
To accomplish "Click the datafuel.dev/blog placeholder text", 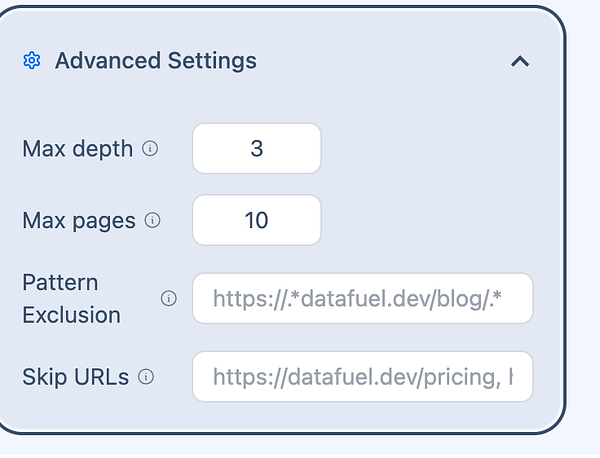I will click(371, 298).
